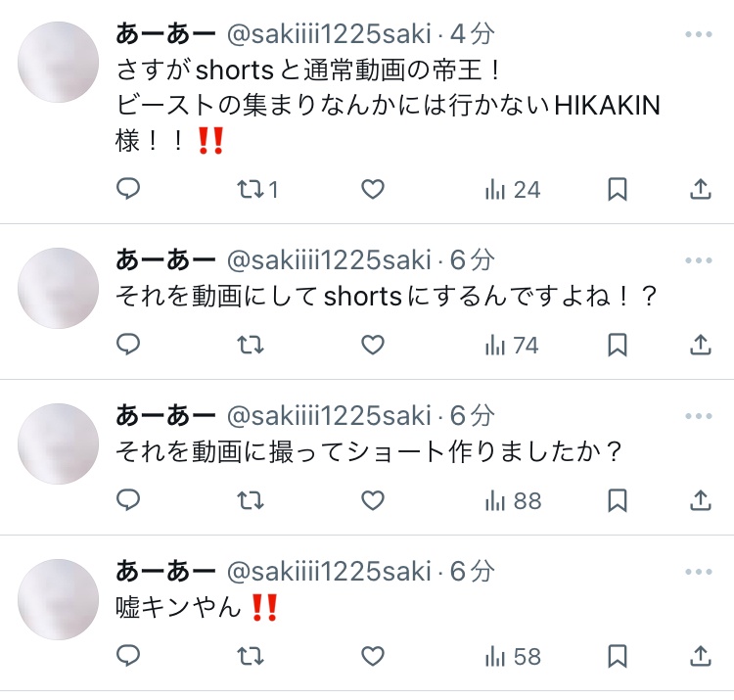
Task: Like the tweet with 74 views
Action: 373,345
